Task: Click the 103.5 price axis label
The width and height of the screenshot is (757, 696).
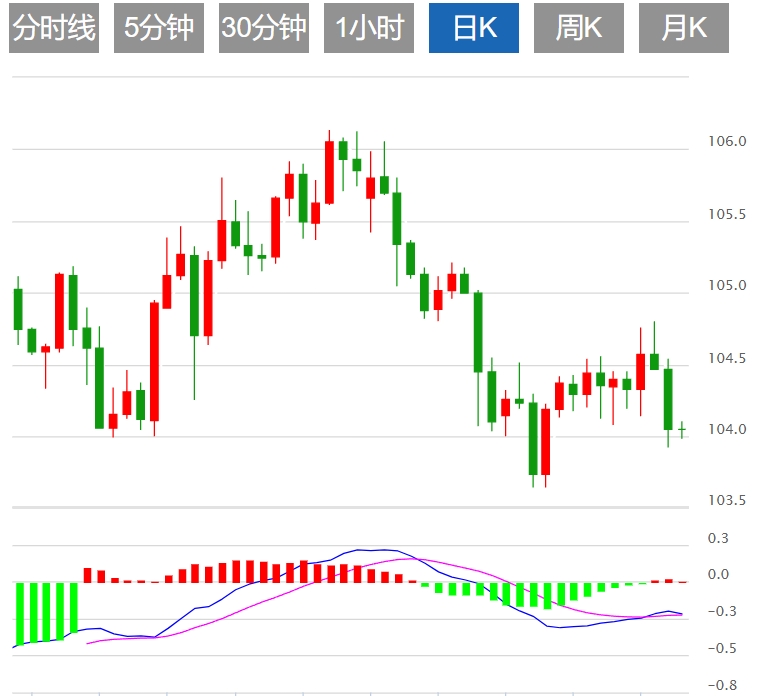Action: point(727,500)
